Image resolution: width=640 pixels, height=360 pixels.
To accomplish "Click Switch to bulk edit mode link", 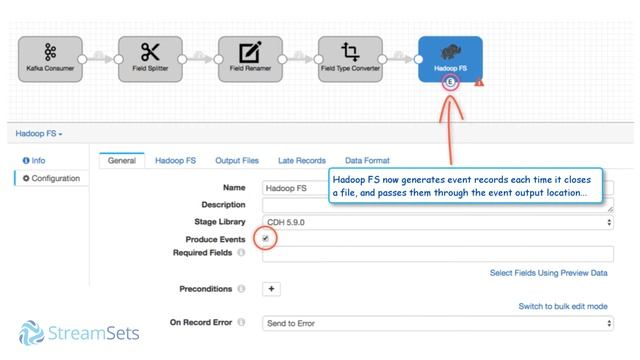I will point(563,306).
